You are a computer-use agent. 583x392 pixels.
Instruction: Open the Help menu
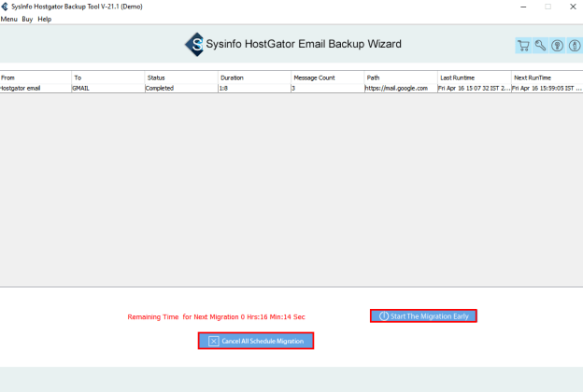pyautogui.click(x=45, y=20)
